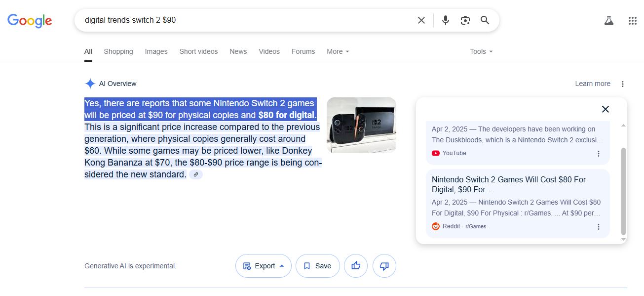
Task: Click the Learn more link
Action: (x=592, y=84)
